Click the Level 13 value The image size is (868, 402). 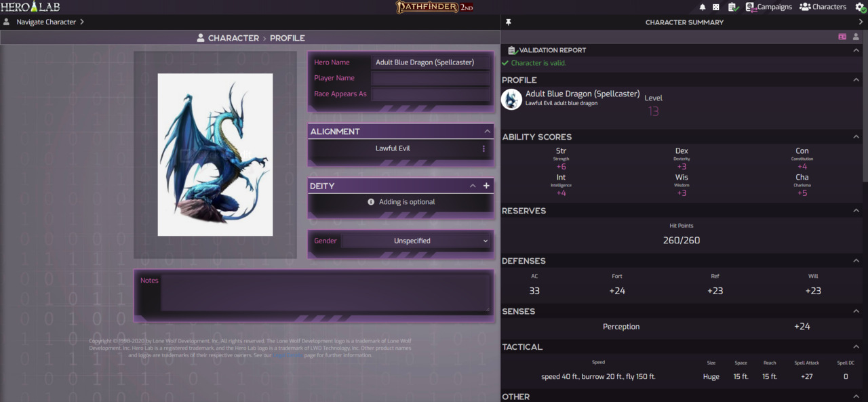tap(653, 111)
